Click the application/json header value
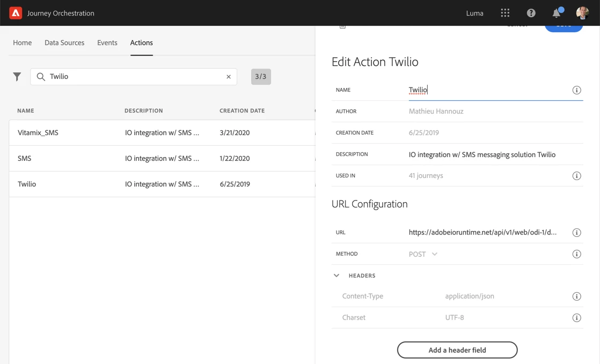Screen dimensions: 600x364 coord(470,296)
